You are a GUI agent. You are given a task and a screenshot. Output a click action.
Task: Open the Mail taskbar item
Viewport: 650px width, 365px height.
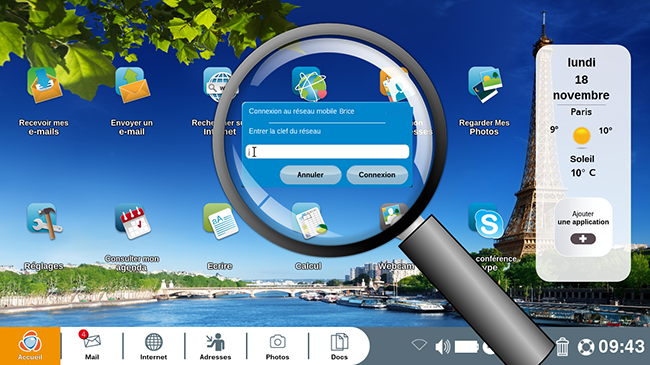(x=92, y=346)
